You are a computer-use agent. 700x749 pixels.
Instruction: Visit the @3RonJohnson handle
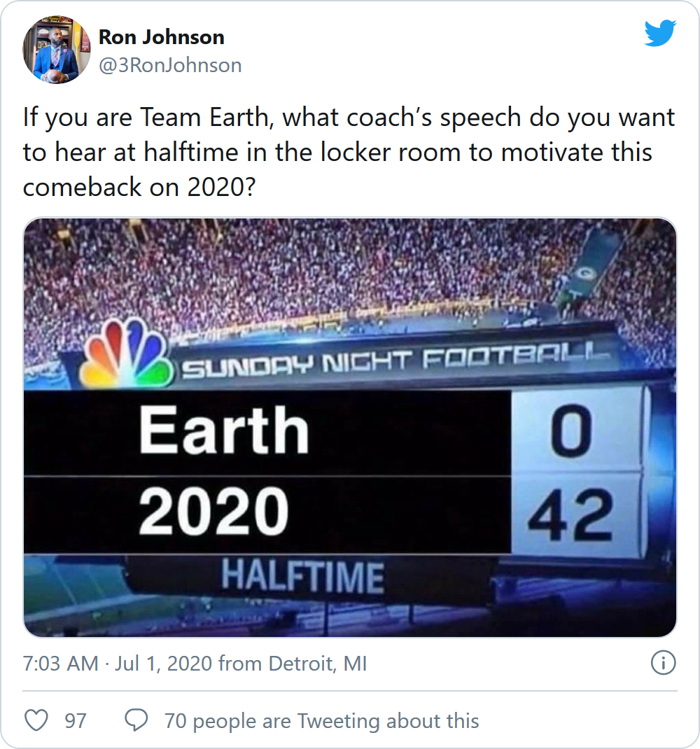(x=170, y=65)
